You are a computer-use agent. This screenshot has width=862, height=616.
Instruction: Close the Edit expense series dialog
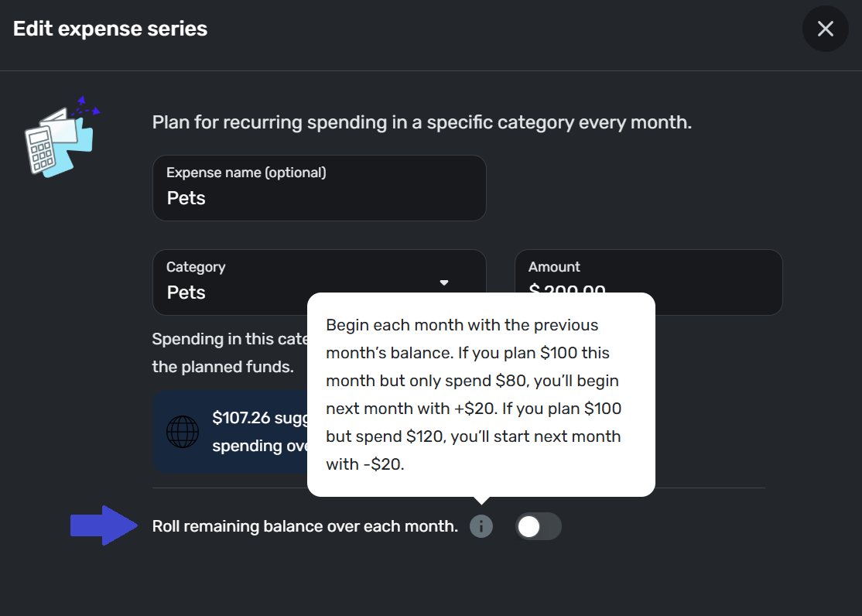[825, 29]
